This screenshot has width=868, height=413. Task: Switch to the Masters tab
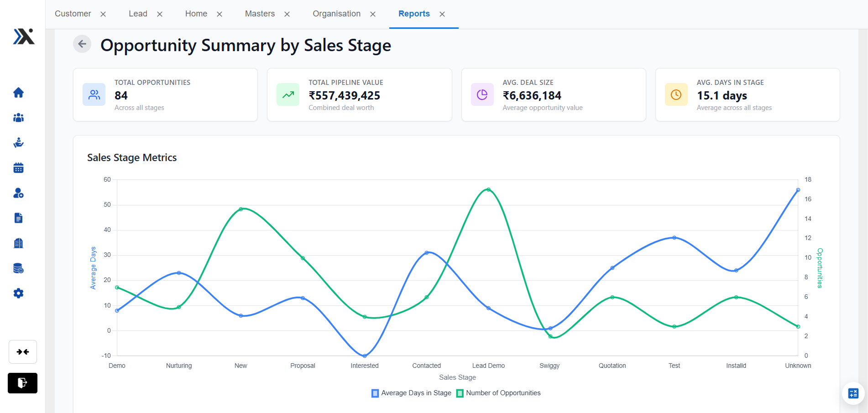260,14
